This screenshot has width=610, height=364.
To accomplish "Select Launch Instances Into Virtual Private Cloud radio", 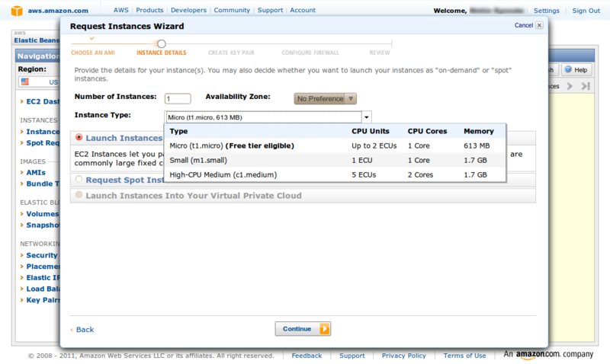I will 79,195.
